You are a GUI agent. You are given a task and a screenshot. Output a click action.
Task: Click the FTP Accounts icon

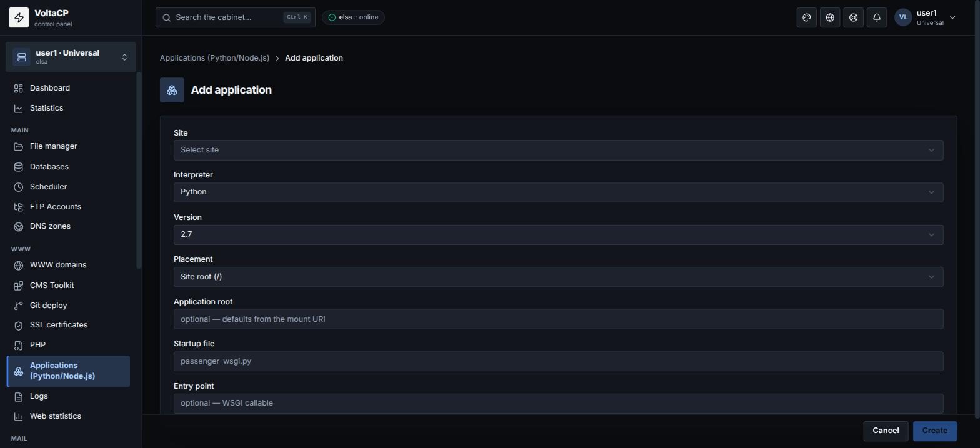(x=19, y=207)
